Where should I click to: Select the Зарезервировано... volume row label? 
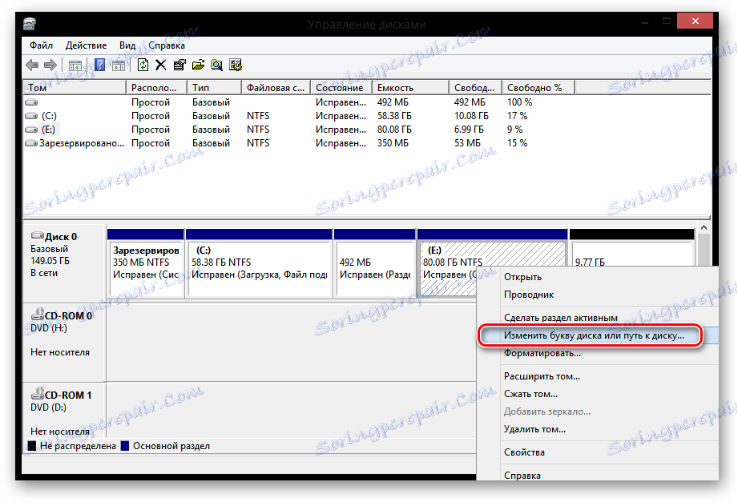(x=81, y=143)
